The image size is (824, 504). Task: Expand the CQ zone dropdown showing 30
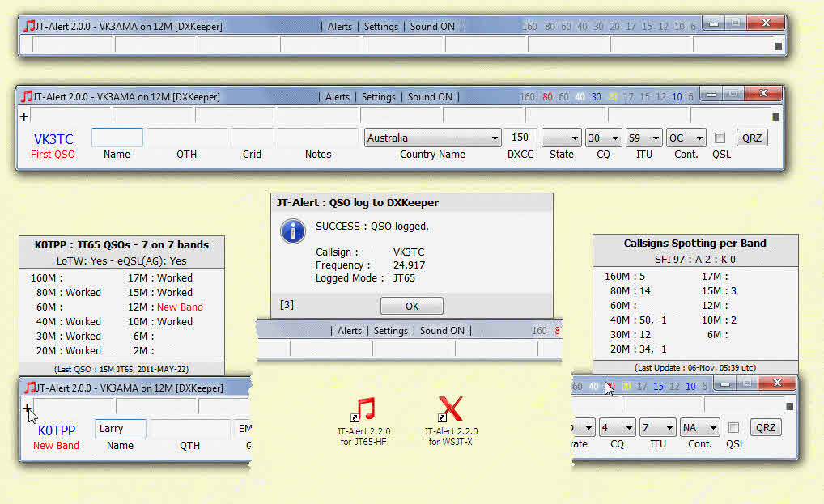click(604, 138)
